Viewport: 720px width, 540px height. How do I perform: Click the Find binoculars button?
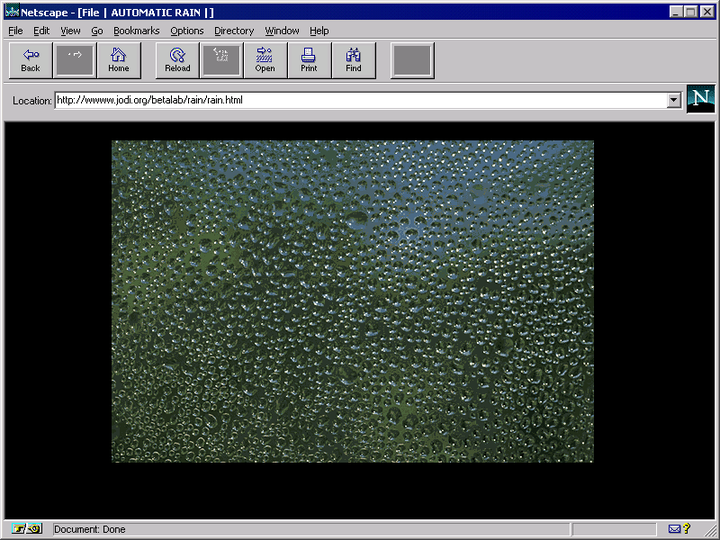(353, 61)
